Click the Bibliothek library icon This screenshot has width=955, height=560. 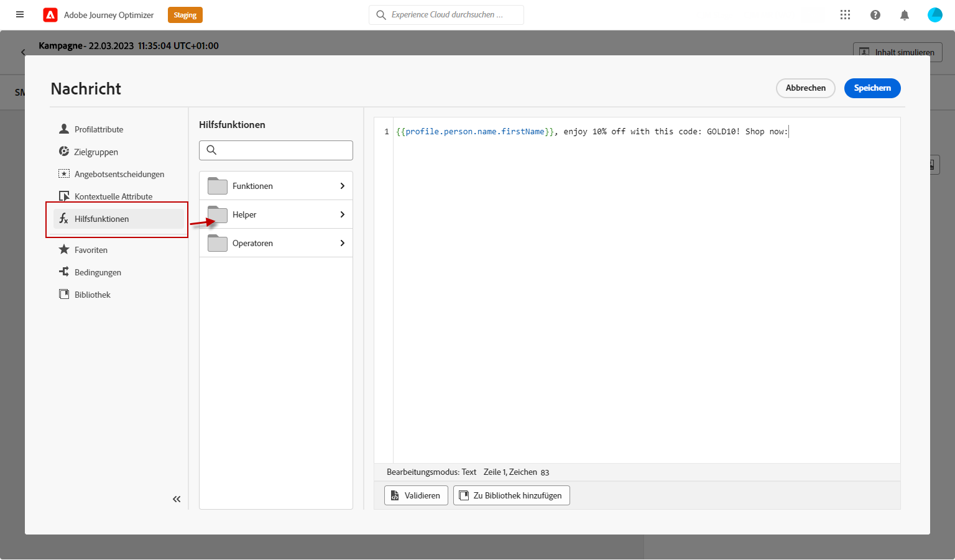64,295
